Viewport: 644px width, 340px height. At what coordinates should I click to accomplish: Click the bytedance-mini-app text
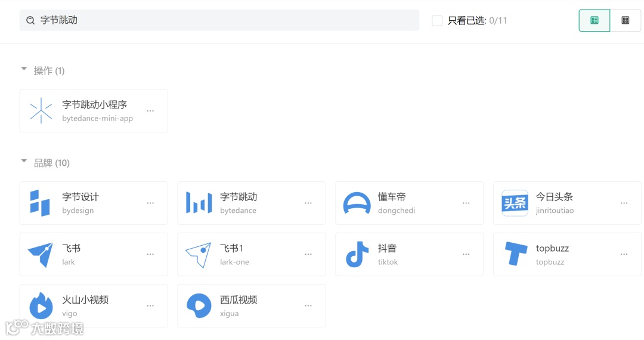[98, 118]
